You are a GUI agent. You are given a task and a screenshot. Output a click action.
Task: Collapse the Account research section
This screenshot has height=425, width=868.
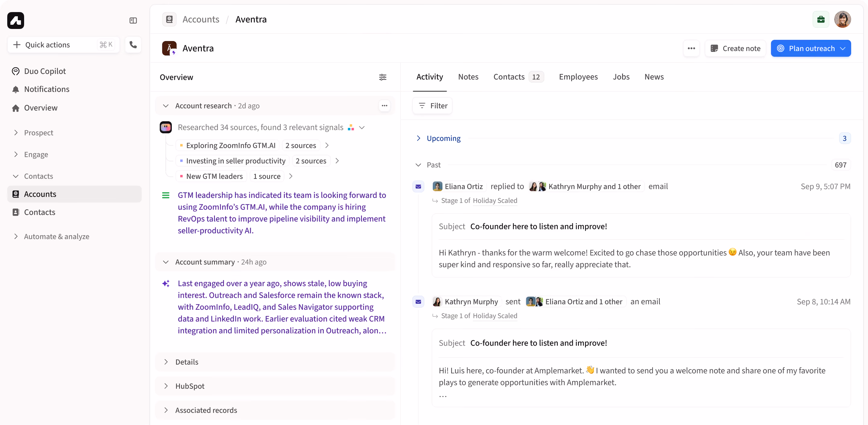tap(165, 106)
